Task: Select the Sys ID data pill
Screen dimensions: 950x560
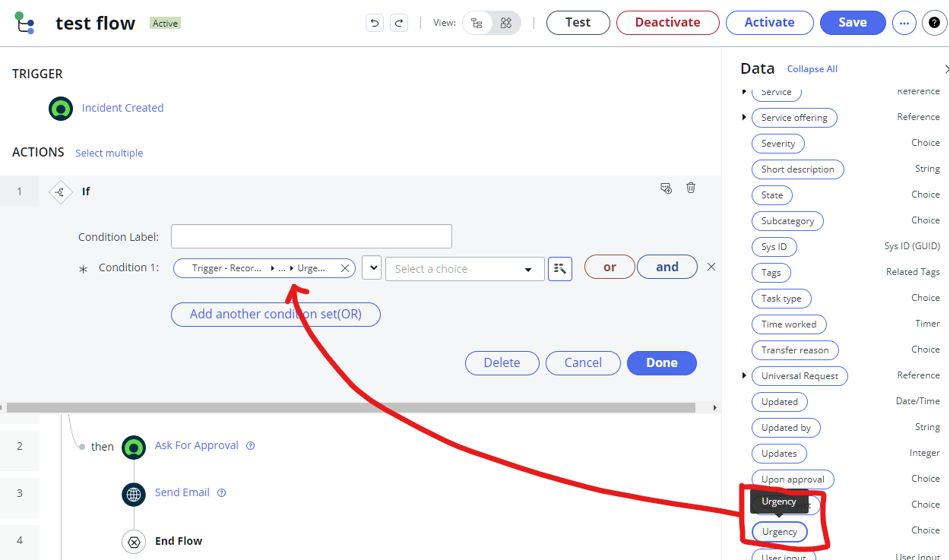Action: point(774,247)
